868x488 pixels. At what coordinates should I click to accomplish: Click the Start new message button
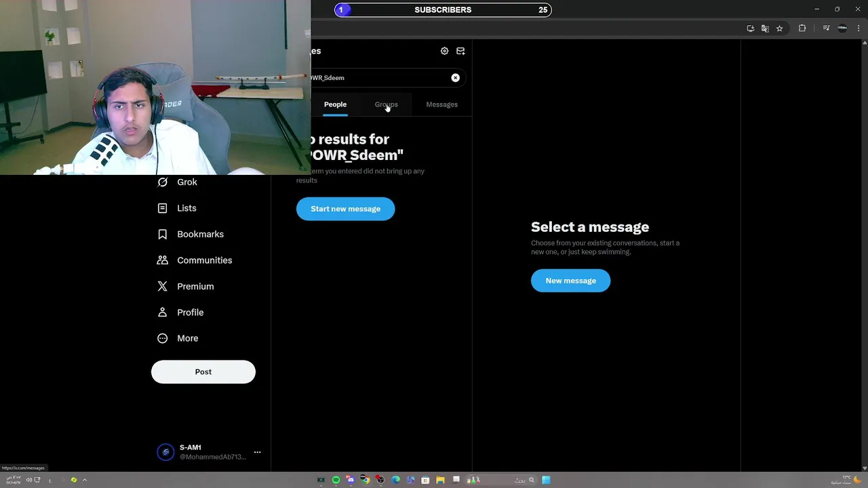[345, 209]
